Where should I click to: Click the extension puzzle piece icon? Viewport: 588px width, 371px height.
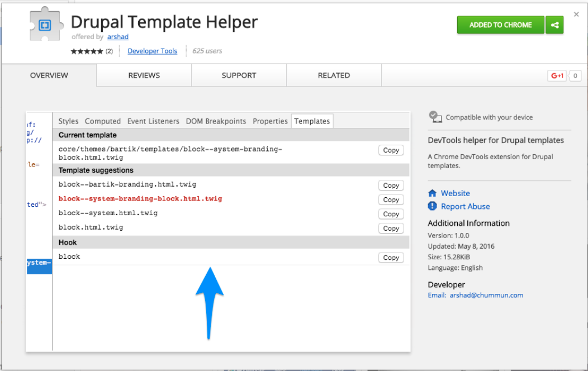45,25
